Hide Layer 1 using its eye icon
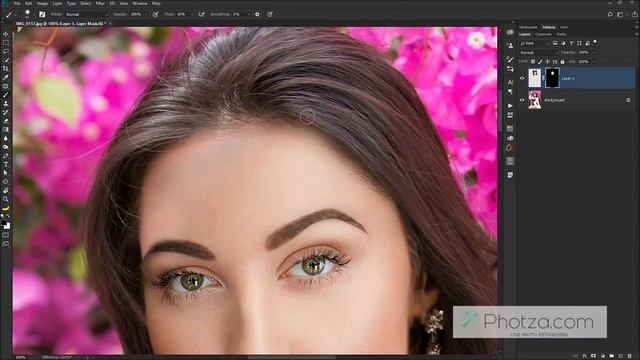640x360 pixels. [522, 78]
